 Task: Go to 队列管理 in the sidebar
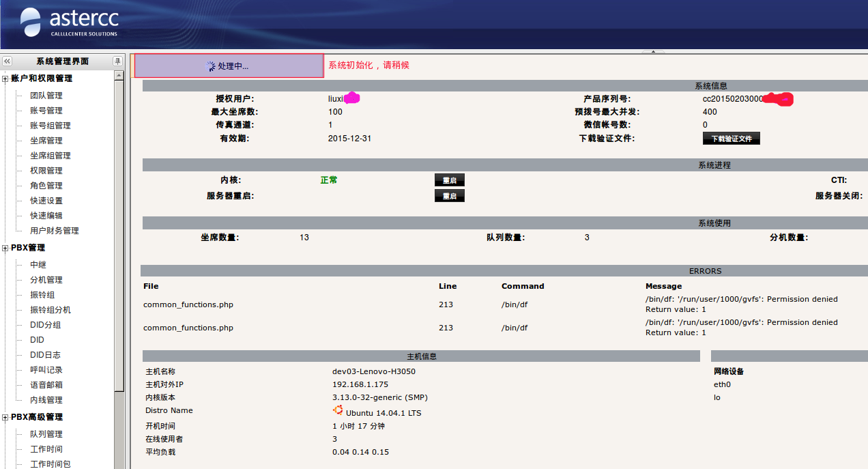(x=46, y=434)
